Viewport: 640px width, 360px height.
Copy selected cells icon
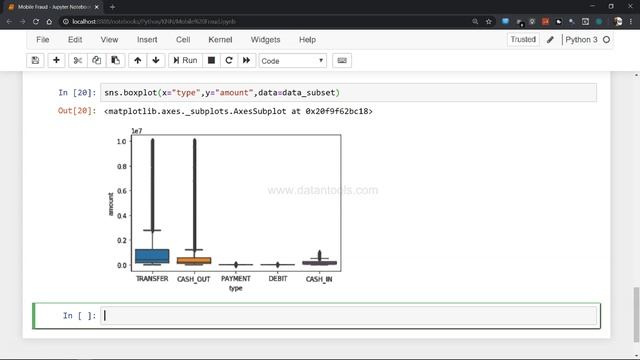[x=96, y=60]
